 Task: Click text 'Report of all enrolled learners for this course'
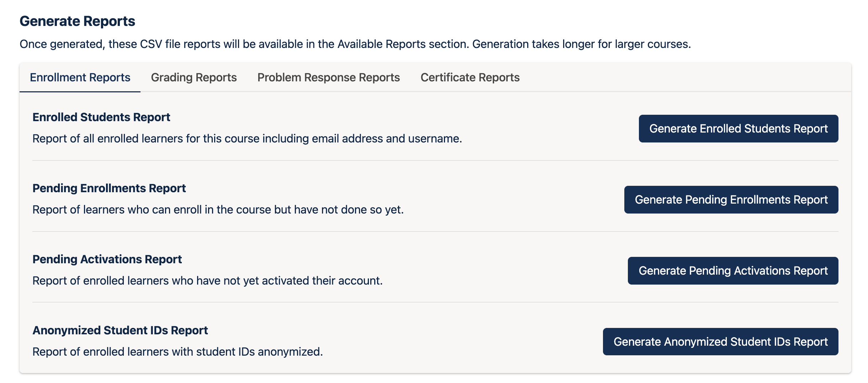click(146, 139)
